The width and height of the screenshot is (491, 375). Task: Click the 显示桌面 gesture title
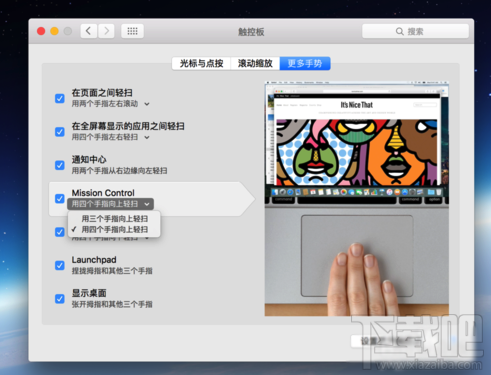tap(89, 293)
